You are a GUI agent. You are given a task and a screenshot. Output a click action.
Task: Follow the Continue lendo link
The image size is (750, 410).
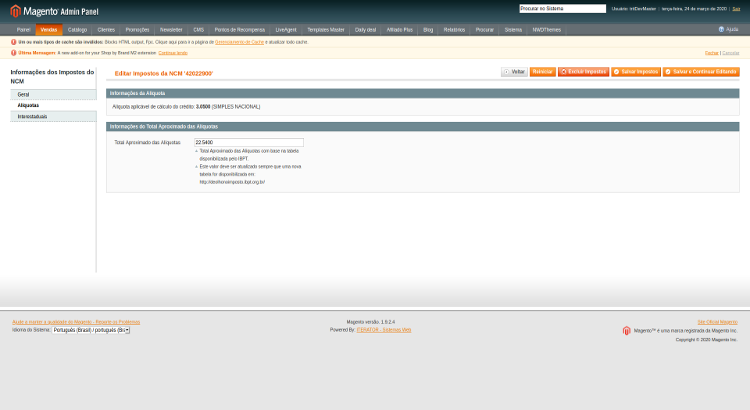(x=173, y=53)
